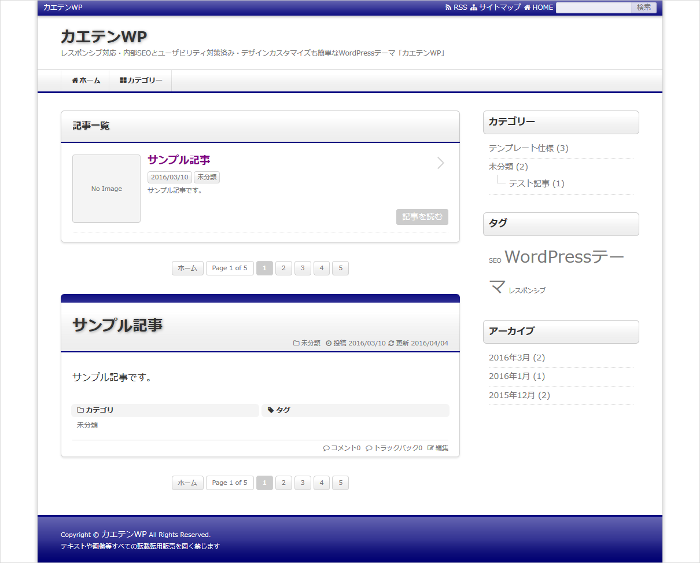
Task: Click the 未分類 badge in article list
Action: click(x=207, y=177)
